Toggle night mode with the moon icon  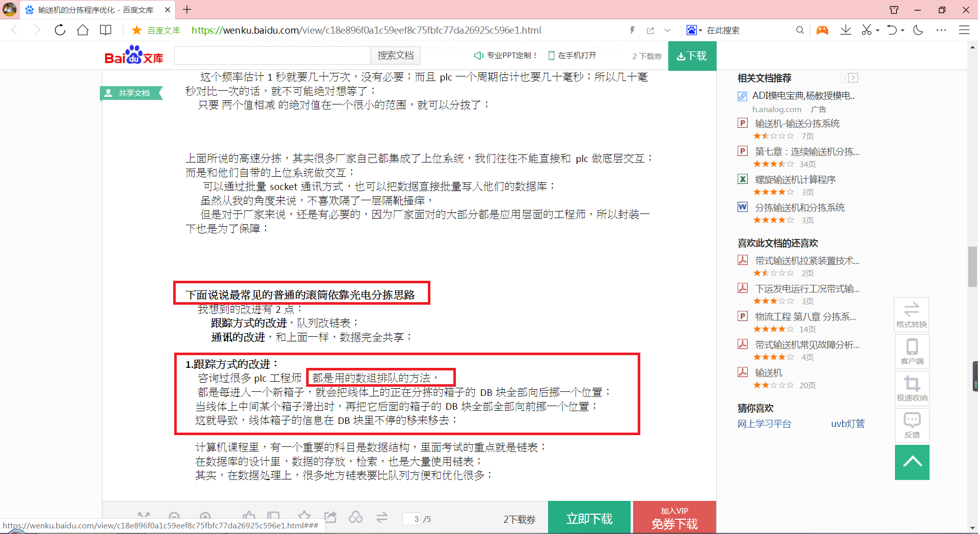click(918, 30)
